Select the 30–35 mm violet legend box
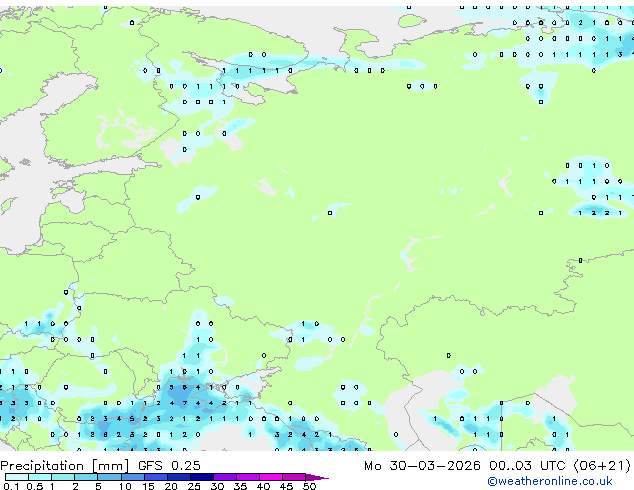Screen dimensions: 634x490 pyautogui.click(x=224, y=477)
